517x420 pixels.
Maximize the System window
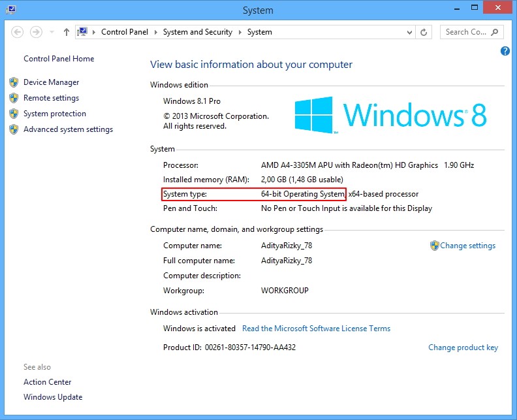tap(475, 8)
